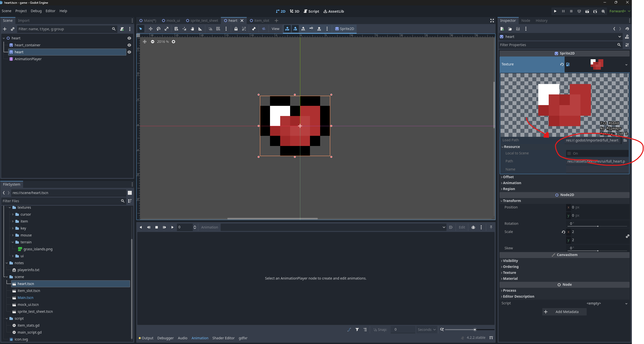Adjust the Rotation slider

(598, 226)
